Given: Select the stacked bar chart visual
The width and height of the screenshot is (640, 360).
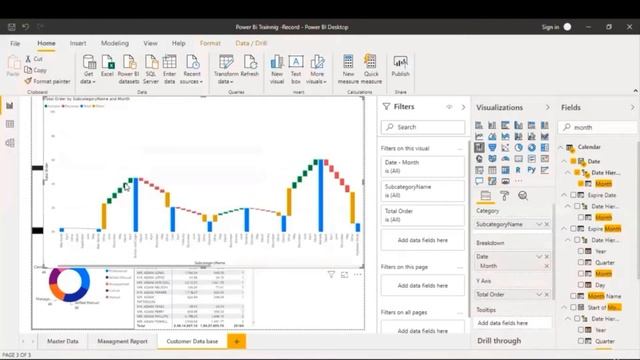Looking at the screenshot, I should pyautogui.click(x=479, y=125).
